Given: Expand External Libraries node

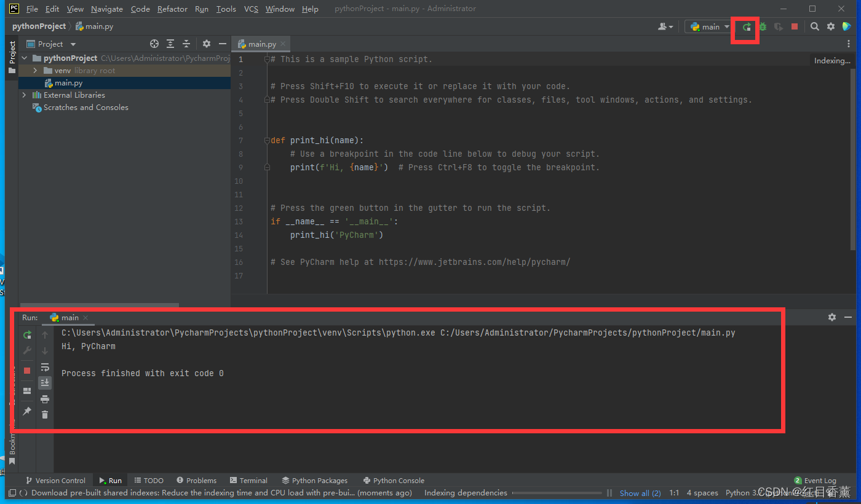Looking at the screenshot, I should [25, 95].
